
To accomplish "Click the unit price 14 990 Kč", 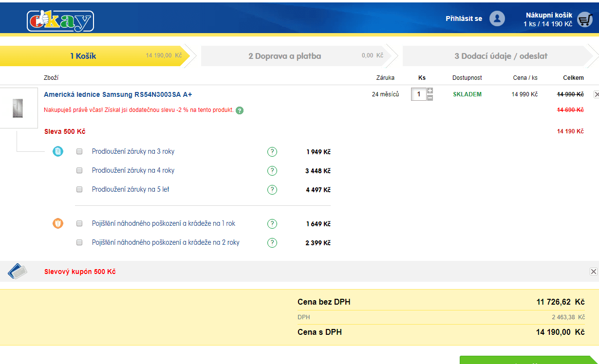I will click(524, 94).
